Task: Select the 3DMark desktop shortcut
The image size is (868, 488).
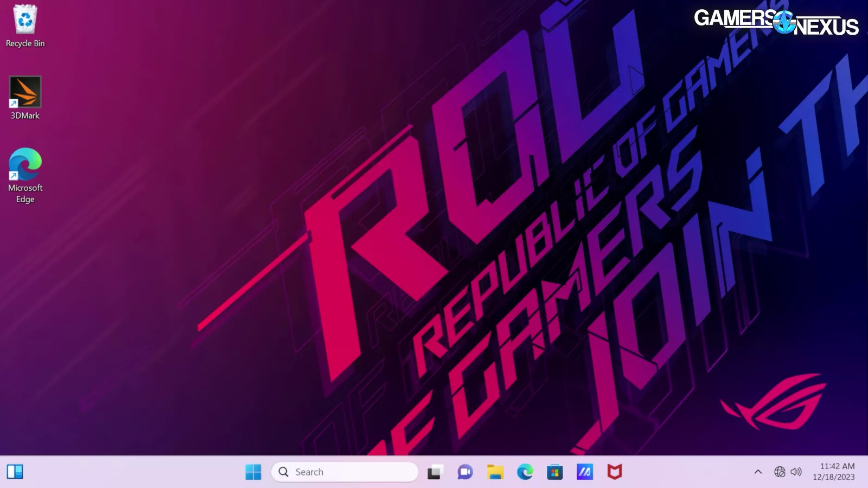Action: pos(25,92)
